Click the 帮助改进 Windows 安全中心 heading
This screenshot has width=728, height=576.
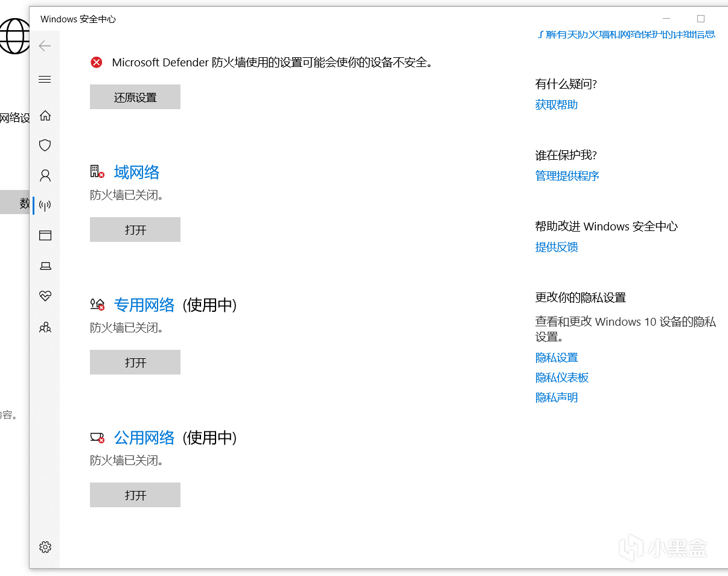(x=607, y=227)
